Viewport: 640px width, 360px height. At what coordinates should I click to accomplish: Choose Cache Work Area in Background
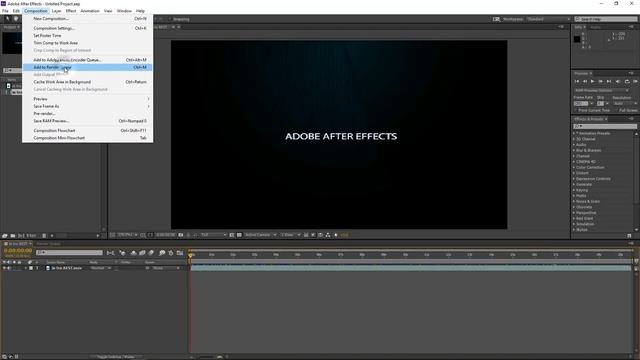pos(88,82)
